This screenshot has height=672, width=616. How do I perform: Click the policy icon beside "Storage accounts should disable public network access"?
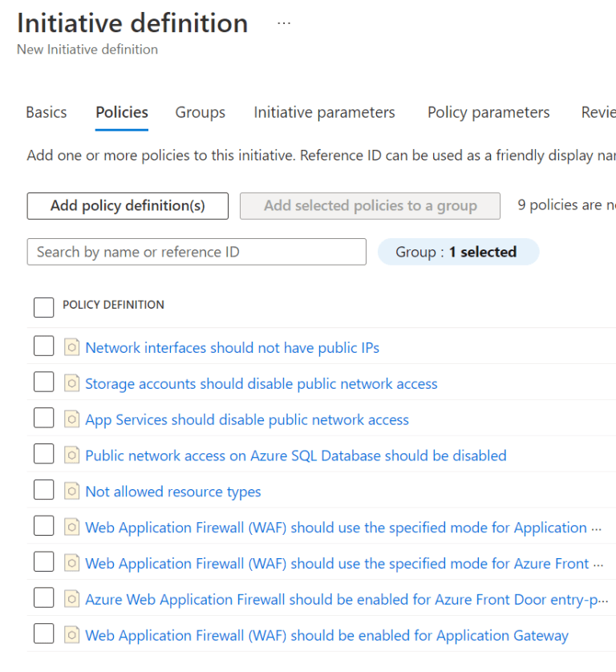[71, 382]
